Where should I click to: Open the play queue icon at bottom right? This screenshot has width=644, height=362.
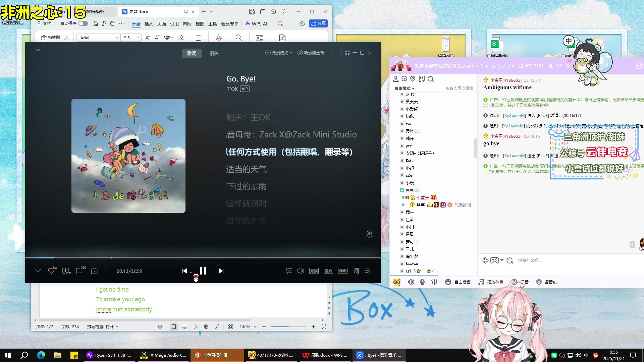pyautogui.click(x=368, y=271)
